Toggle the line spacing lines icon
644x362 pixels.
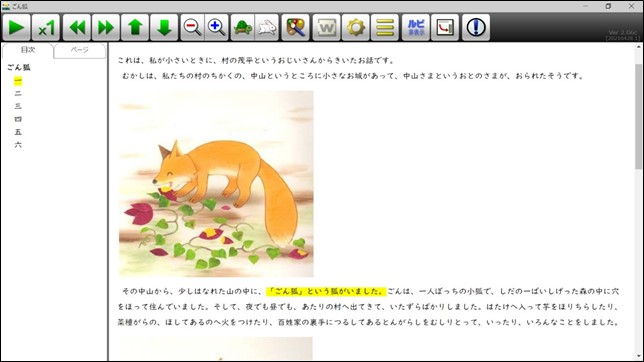[x=385, y=28]
